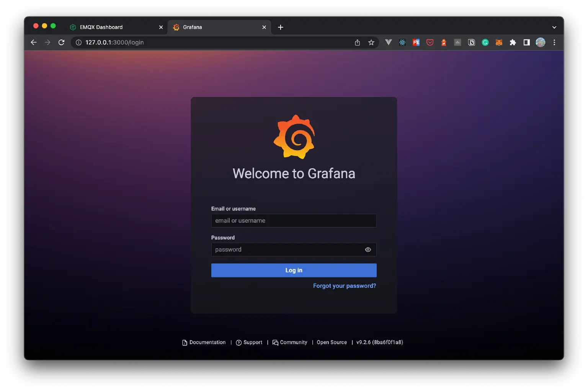Screen dimensions: 588x392
Task: Open the share icon in address bar
Action: pyautogui.click(x=357, y=43)
